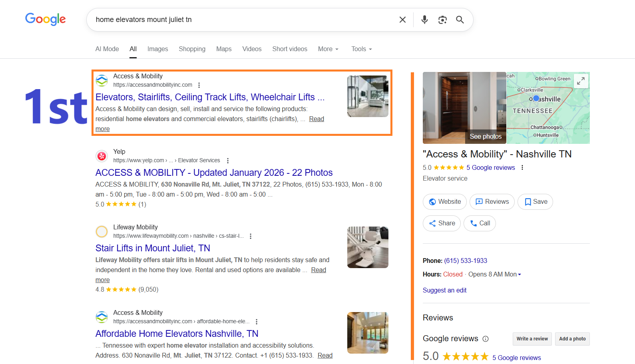The width and height of the screenshot is (635, 364).
Task: Click phone number (615) 533-1933 in panel
Action: coord(466,261)
